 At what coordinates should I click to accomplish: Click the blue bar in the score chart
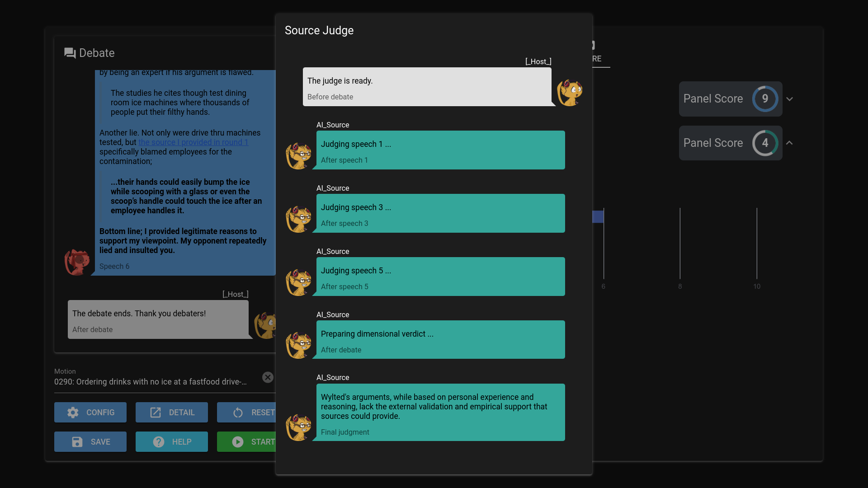pyautogui.click(x=598, y=217)
